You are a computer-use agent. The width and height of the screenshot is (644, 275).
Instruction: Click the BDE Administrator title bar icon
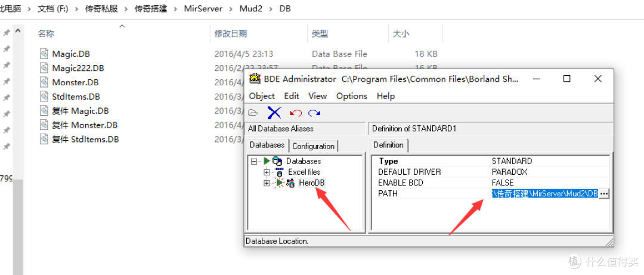[x=255, y=79]
